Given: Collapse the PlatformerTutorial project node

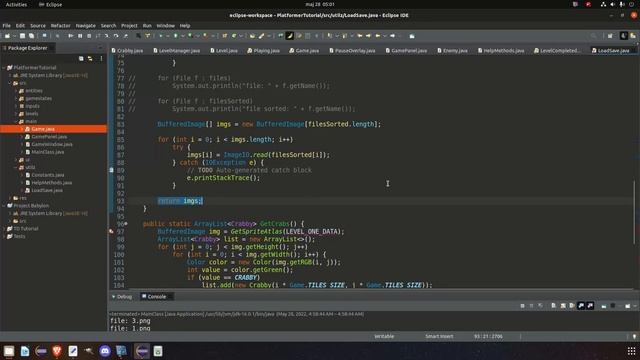Looking at the screenshot, I should [4, 68].
